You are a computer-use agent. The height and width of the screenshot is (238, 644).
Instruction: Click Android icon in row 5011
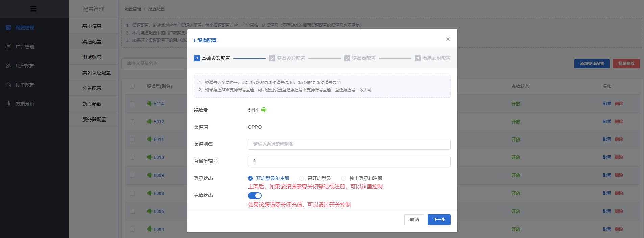pos(150,139)
